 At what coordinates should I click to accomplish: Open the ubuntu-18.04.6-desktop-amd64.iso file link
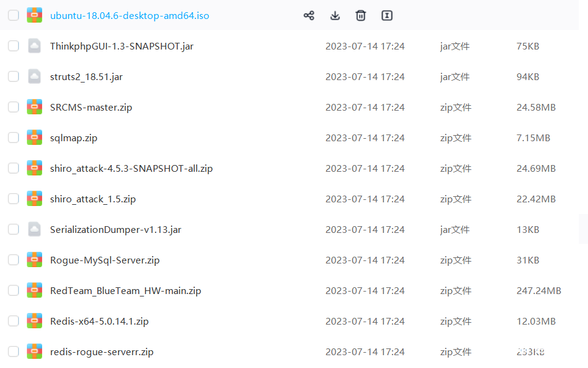129,16
